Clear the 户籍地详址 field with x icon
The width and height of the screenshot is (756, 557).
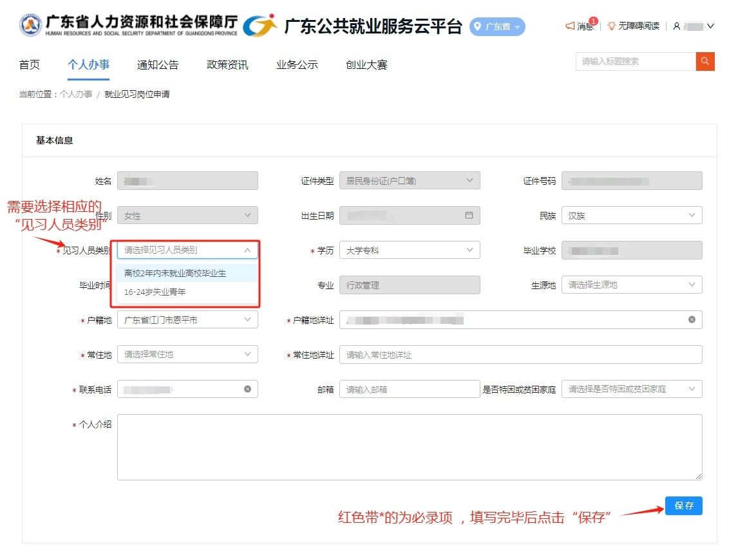pos(692,319)
